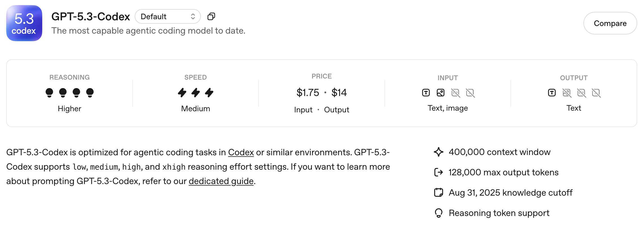The image size is (644, 236).
Task: Click the text input modality icon
Action: 426,93
